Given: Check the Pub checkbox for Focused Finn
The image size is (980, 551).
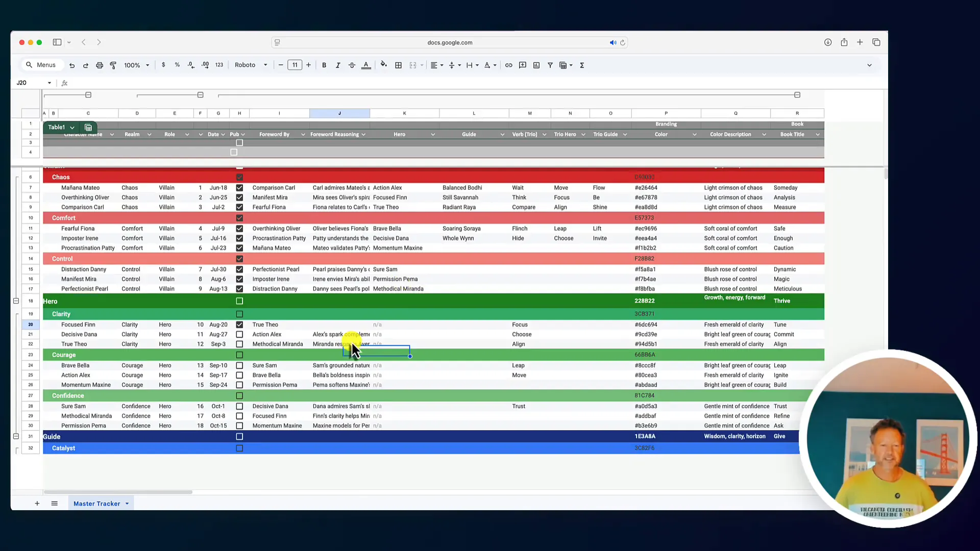Looking at the screenshot, I should click(239, 324).
